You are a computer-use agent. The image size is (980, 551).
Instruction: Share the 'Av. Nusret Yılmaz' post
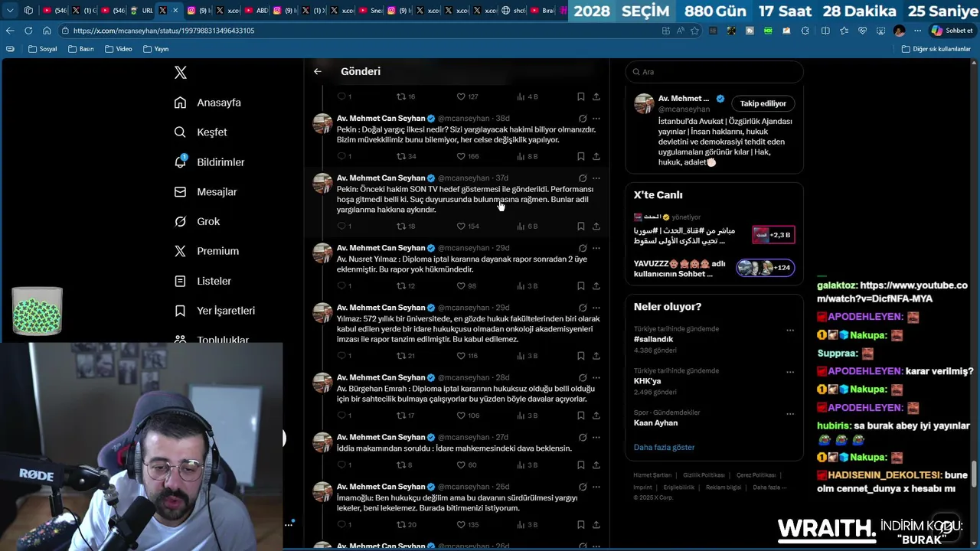(596, 286)
